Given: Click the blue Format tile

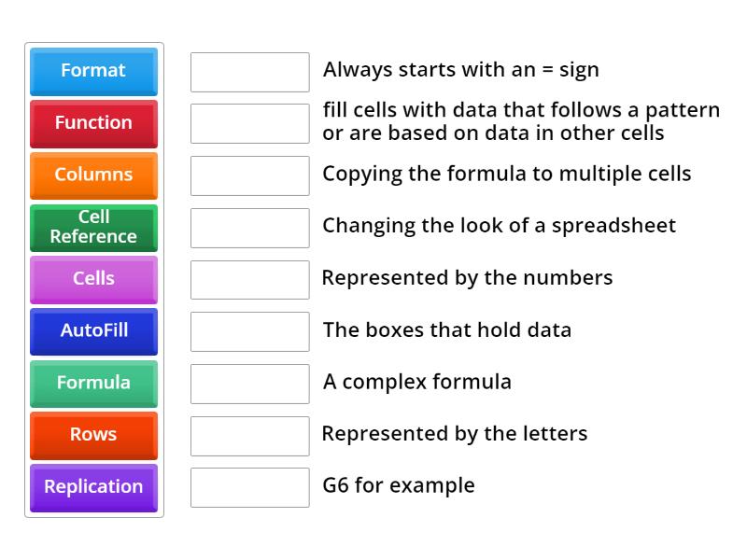Looking at the screenshot, I should coord(93,71).
